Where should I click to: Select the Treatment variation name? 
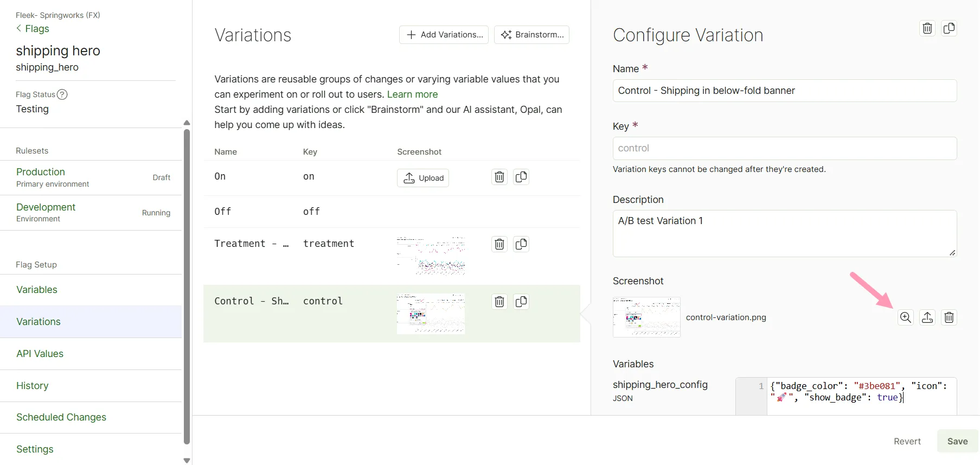(251, 244)
